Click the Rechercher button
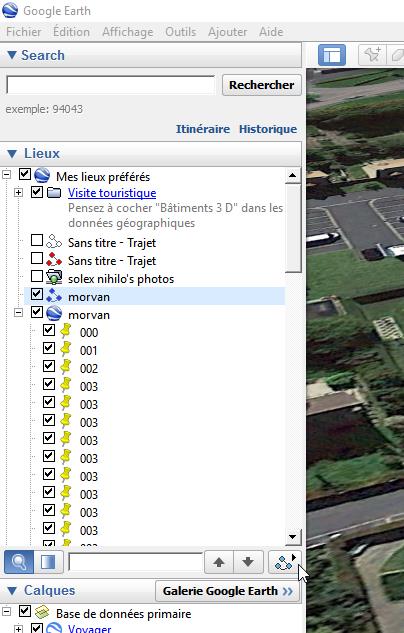404x633 pixels. pos(262,85)
